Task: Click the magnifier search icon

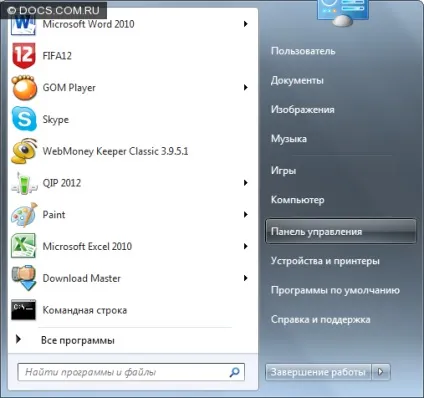Action: pyautogui.click(x=235, y=372)
